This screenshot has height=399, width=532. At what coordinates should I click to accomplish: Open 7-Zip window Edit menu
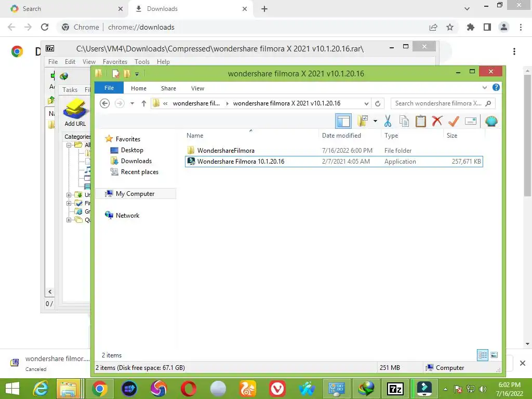coord(70,62)
